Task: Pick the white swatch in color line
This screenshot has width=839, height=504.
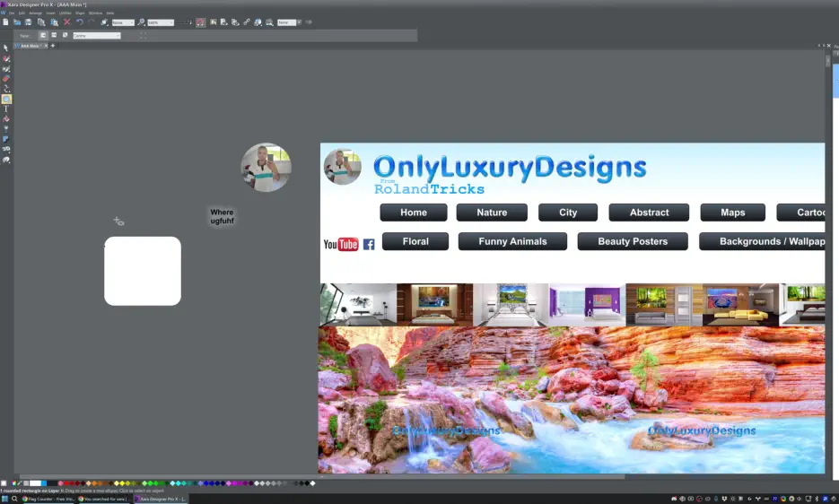Action: click(36, 483)
